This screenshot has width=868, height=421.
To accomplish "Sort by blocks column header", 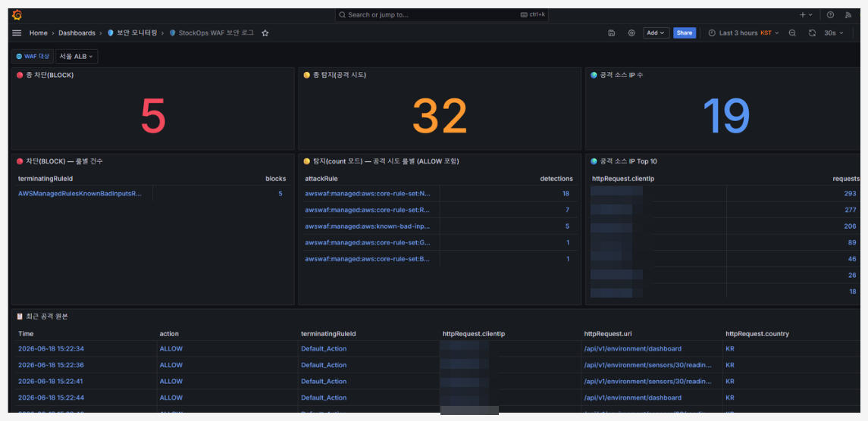I will tap(276, 179).
